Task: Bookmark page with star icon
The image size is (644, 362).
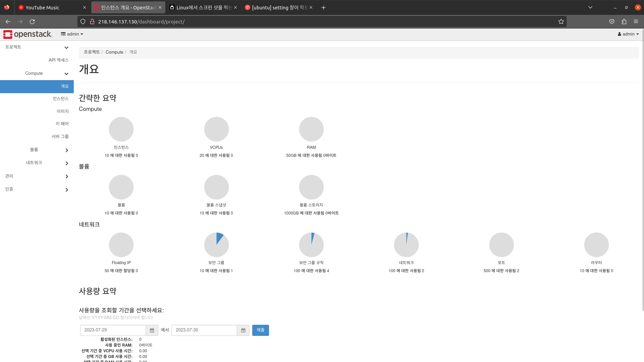Action: [x=561, y=22]
